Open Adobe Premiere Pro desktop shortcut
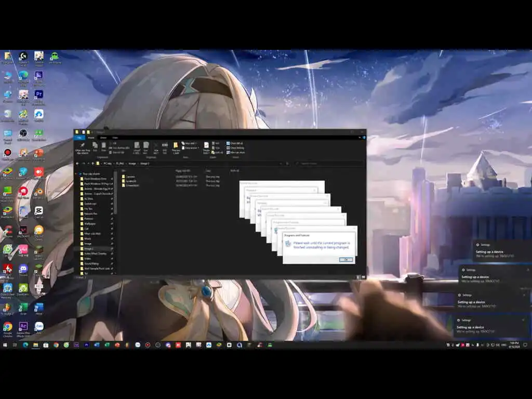 tap(38, 97)
